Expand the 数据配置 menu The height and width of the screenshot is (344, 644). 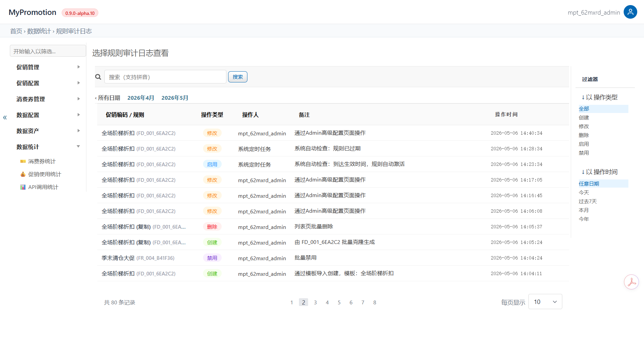coord(48,115)
